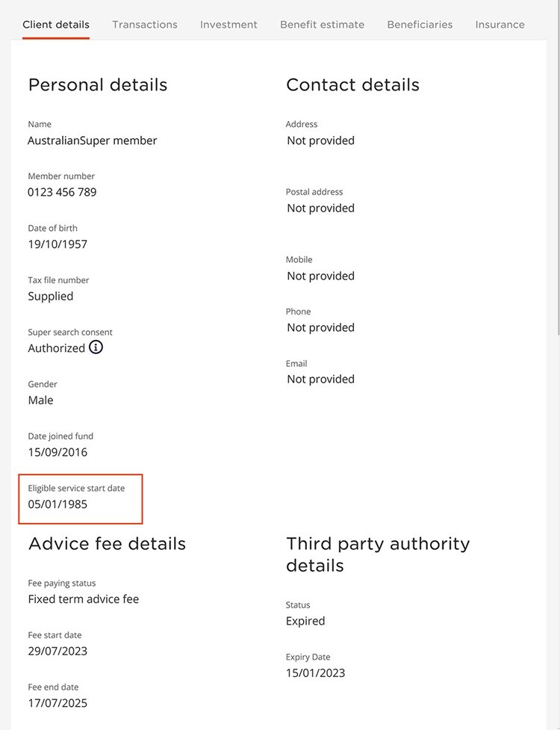Select the Insurance tab

tap(500, 25)
